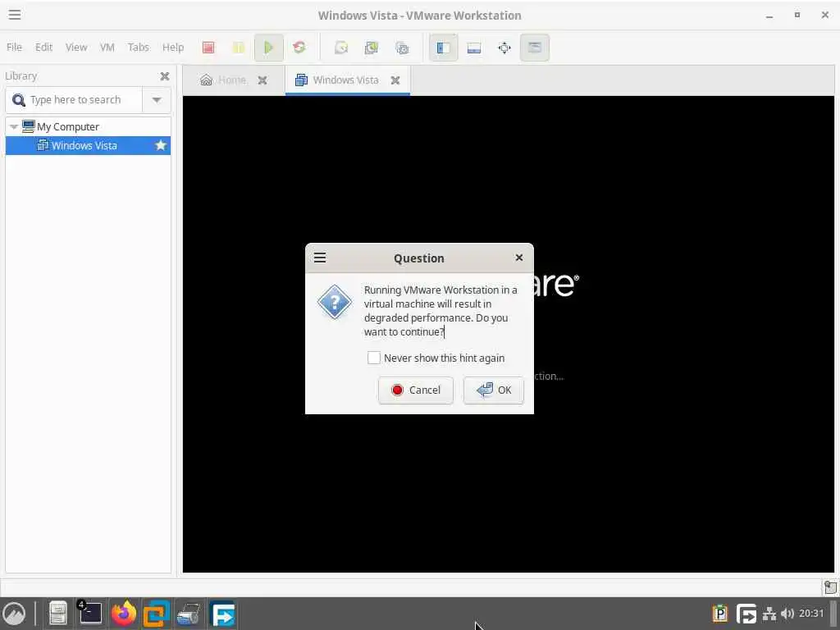Click the network connections tray icon
Screen dimensions: 840x630
[x=769, y=614]
